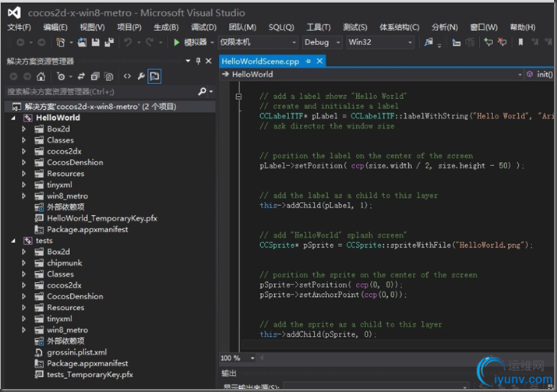Open Solution Explorer window options dropdown arrow
Viewport: 557px width, 392px height.
click(188, 61)
